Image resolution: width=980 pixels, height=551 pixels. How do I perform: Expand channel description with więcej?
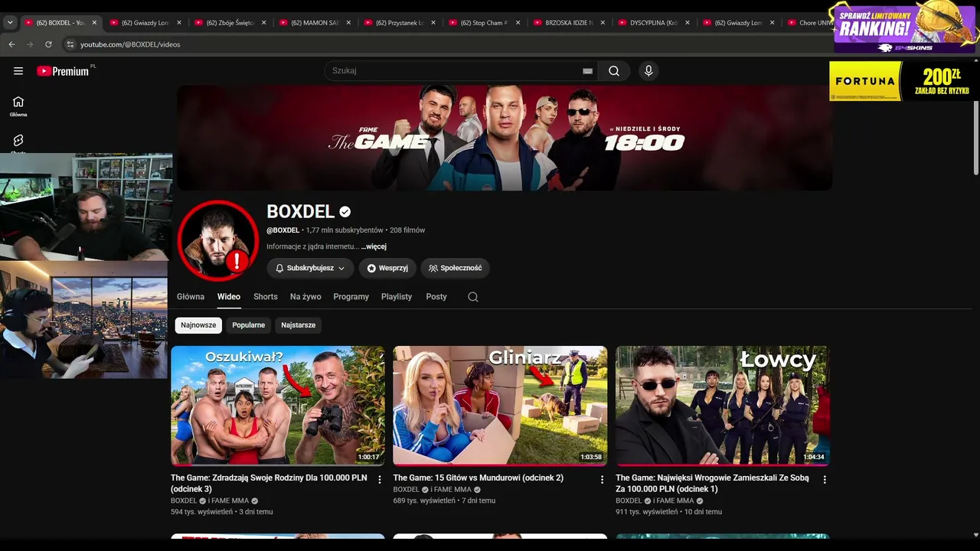tap(375, 247)
